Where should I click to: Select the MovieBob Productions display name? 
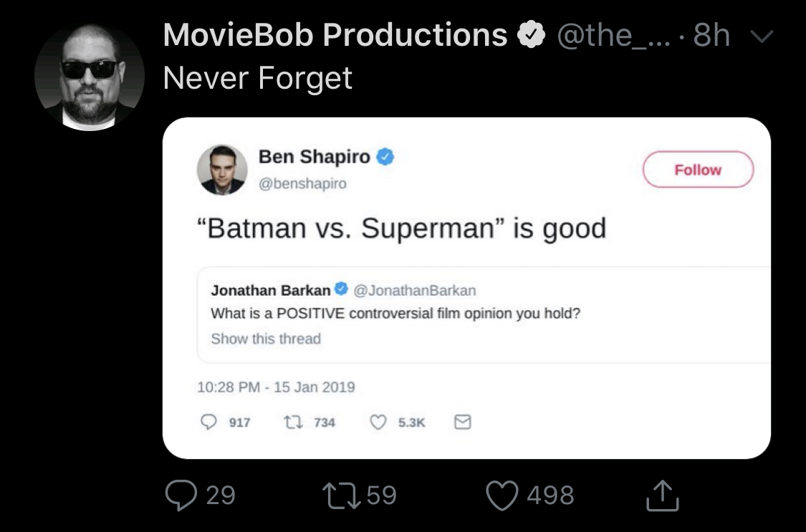(x=335, y=35)
